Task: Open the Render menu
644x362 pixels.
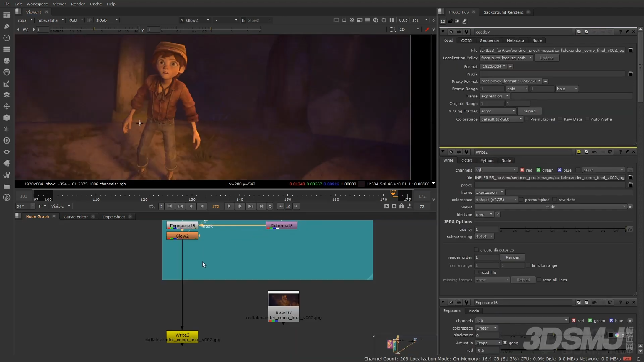Action: click(78, 4)
